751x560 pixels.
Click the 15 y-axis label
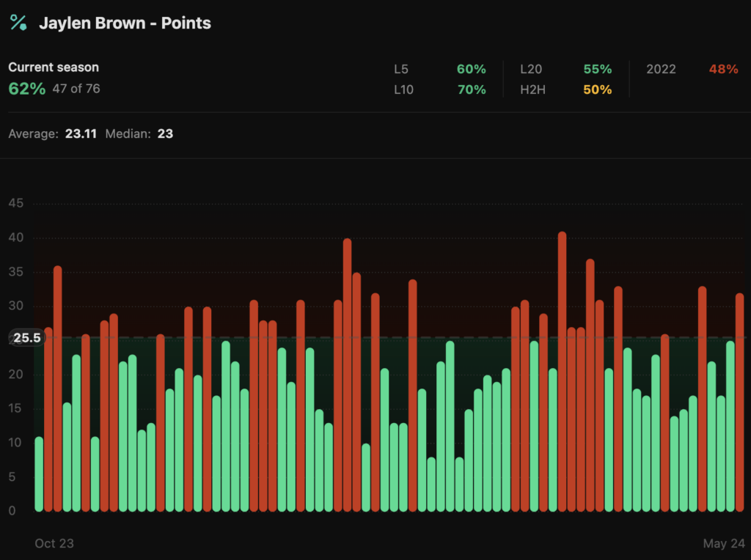point(15,408)
